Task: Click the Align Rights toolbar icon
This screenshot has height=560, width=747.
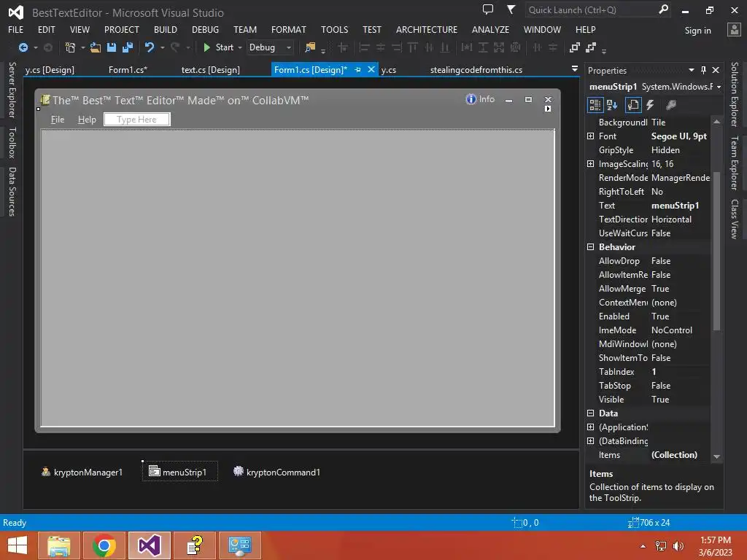Action: pos(397,47)
